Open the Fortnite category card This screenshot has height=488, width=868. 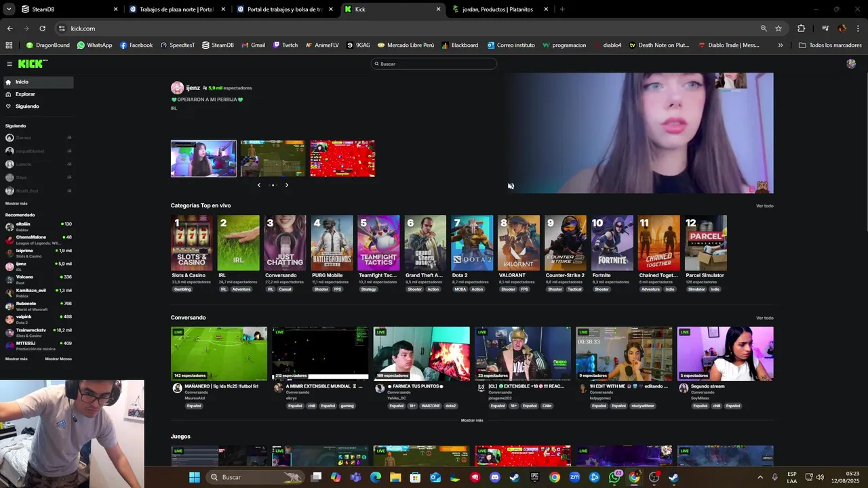coord(612,243)
